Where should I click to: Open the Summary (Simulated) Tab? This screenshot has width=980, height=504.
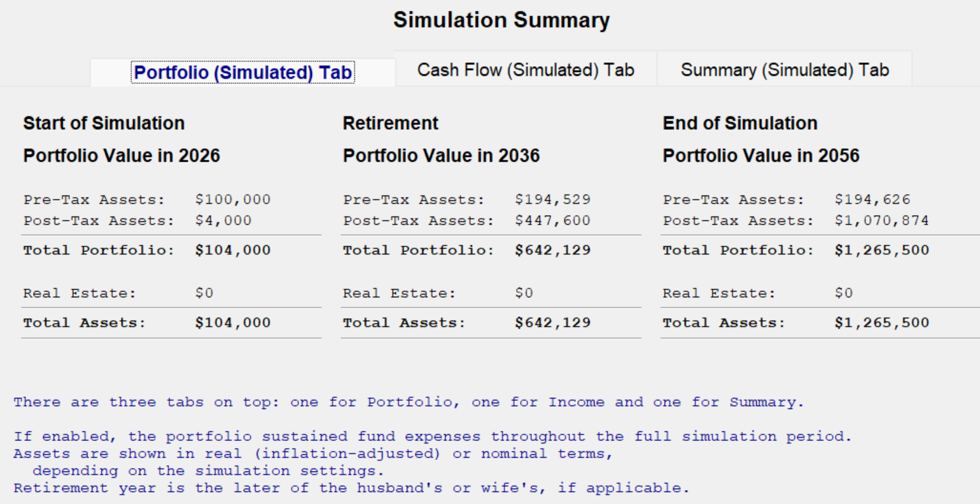[x=785, y=70]
